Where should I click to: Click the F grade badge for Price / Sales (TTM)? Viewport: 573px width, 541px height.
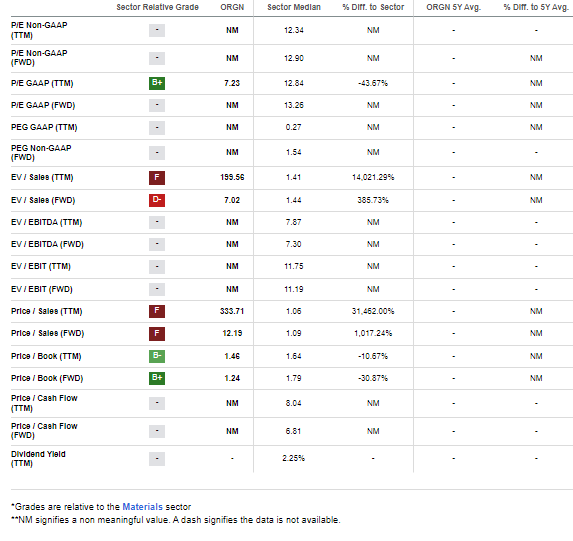pos(157,311)
